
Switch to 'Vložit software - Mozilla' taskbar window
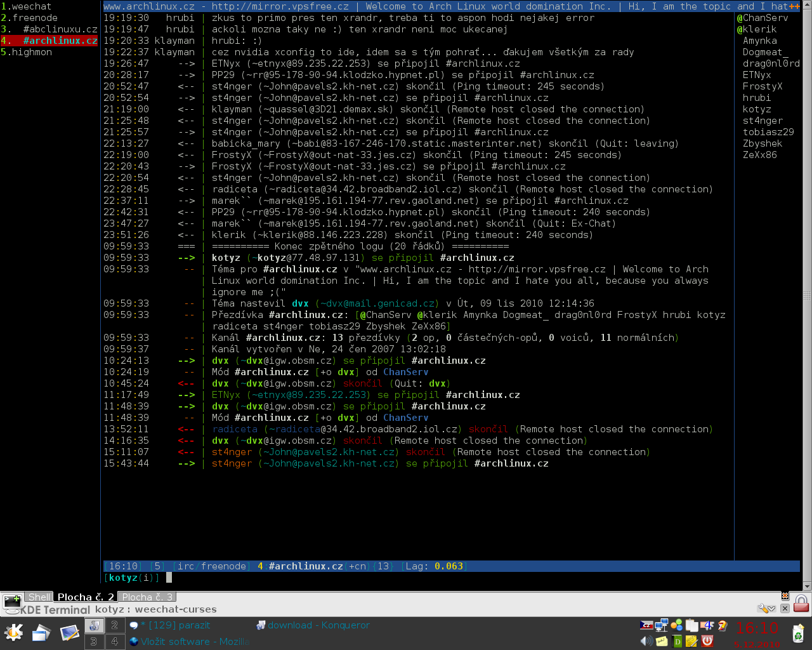[189, 642]
